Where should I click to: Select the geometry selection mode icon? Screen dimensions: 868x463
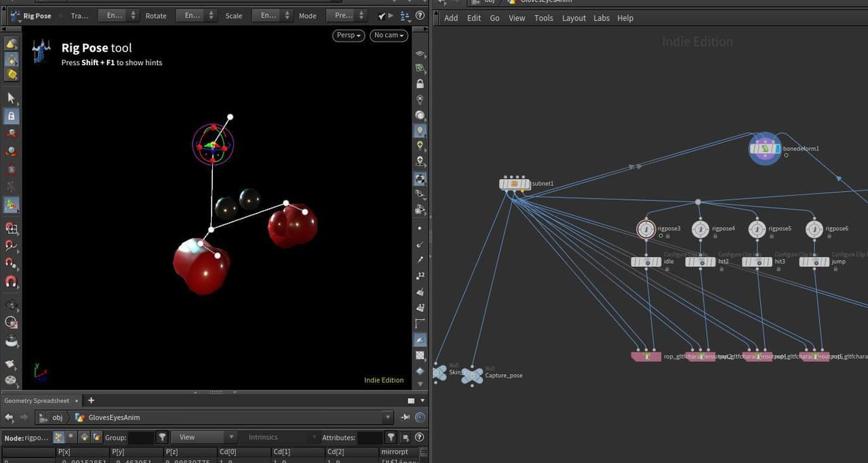pos(12,59)
